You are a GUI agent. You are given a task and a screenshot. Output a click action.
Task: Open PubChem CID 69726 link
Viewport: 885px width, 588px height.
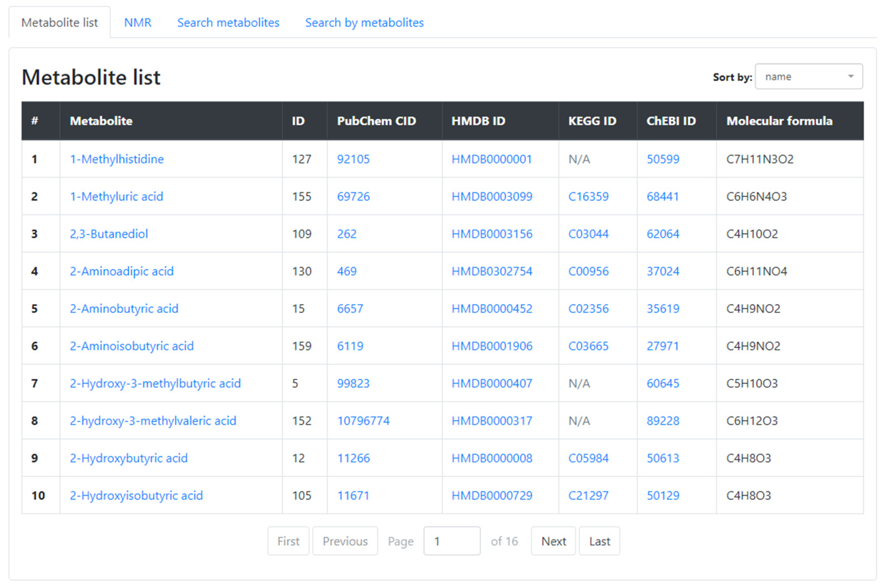coord(353,197)
